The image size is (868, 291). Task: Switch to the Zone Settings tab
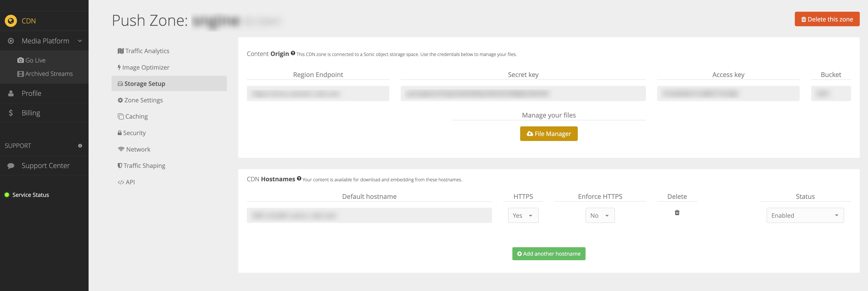click(140, 100)
